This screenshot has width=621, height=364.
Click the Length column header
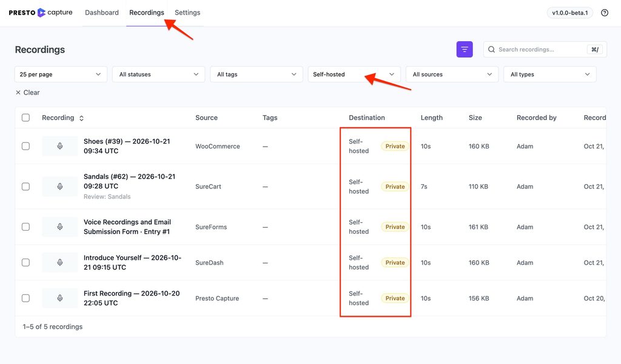[432, 117]
